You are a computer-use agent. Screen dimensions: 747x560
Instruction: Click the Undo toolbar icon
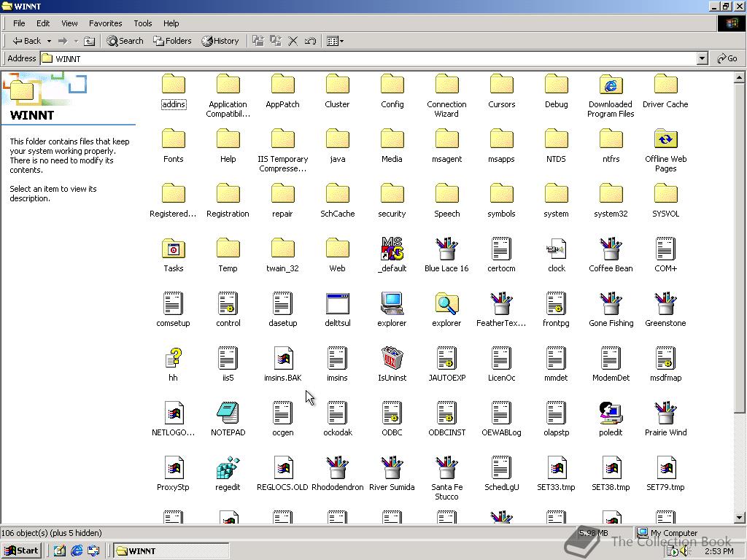point(310,41)
